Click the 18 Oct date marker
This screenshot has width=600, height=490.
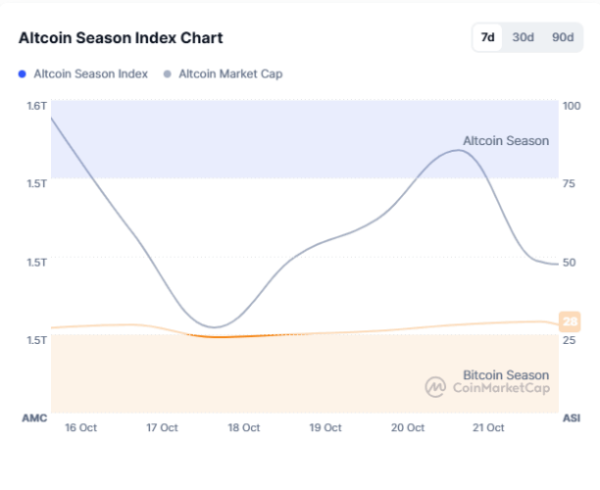click(244, 427)
